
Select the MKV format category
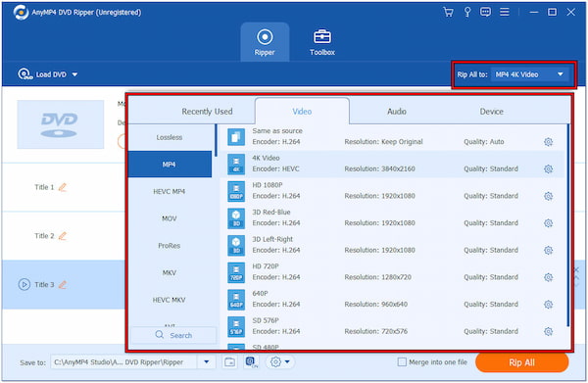tap(170, 273)
